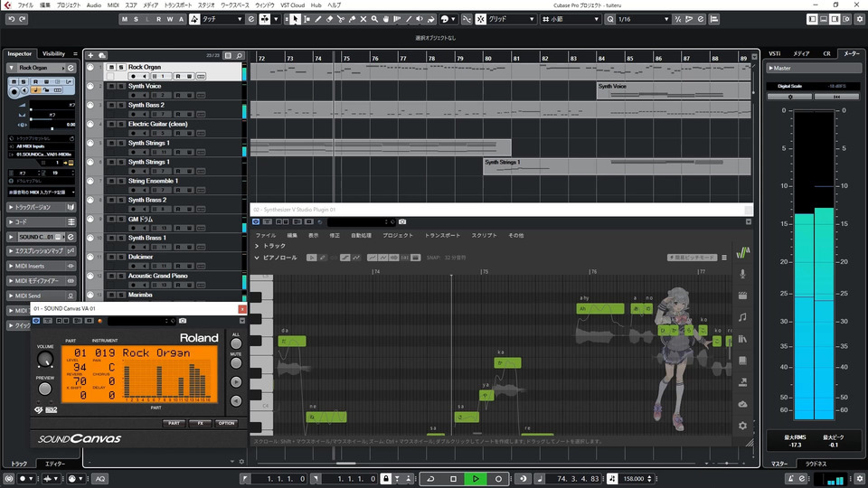The width and height of the screenshot is (868, 488).
Task: Mute the Synth Voice track
Action: tap(111, 87)
